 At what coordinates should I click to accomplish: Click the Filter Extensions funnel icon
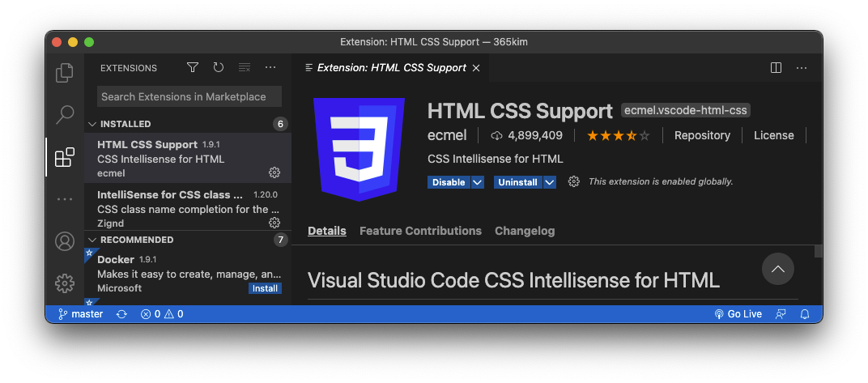pos(192,67)
